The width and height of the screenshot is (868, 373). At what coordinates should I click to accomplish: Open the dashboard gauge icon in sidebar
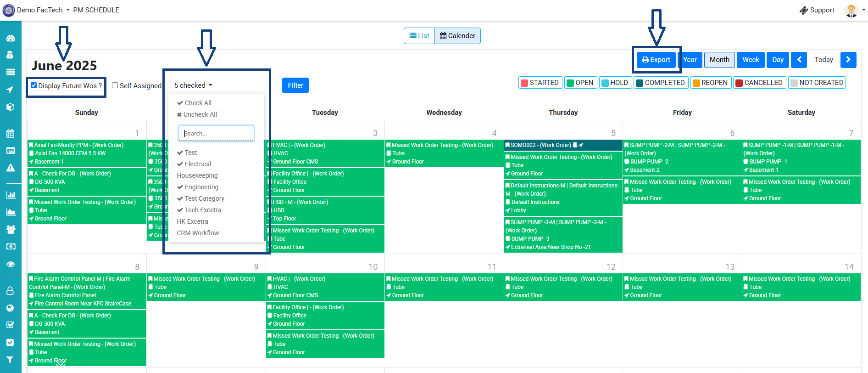click(x=10, y=39)
